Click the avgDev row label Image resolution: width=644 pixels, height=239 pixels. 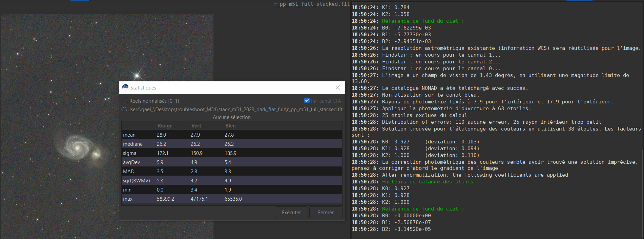click(x=131, y=162)
